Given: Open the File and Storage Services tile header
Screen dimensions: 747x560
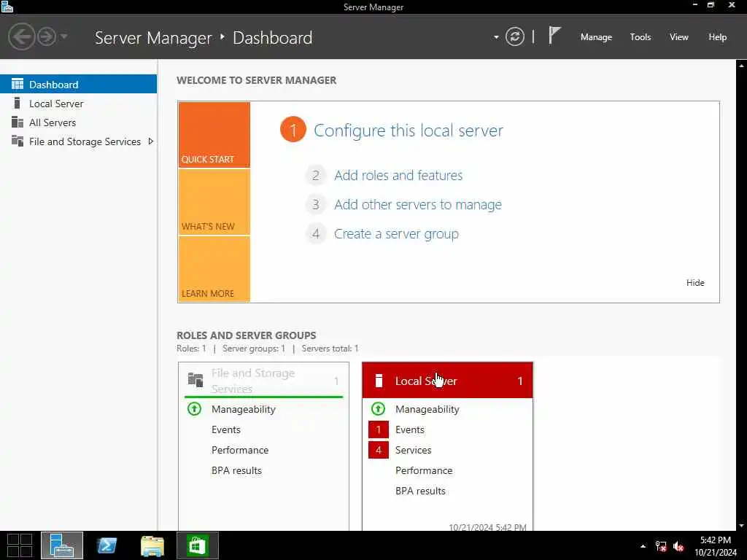Looking at the screenshot, I should click(263, 381).
